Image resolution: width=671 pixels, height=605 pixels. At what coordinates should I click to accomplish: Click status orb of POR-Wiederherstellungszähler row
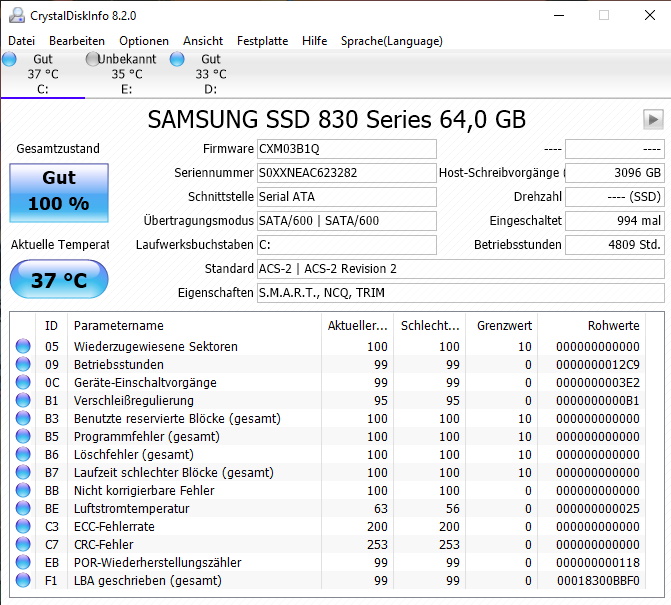click(x=23, y=562)
